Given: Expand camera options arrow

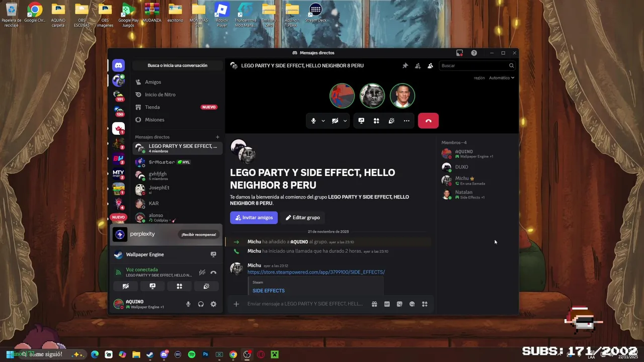Looking at the screenshot, I should (345, 121).
